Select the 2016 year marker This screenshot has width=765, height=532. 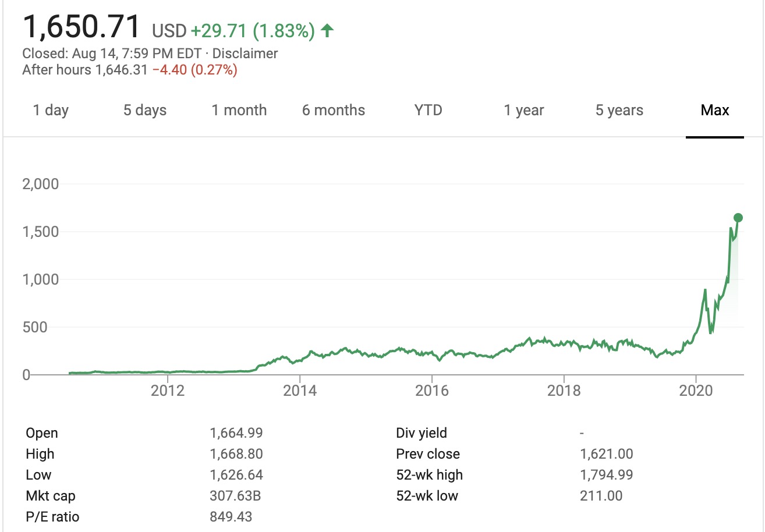tap(432, 390)
